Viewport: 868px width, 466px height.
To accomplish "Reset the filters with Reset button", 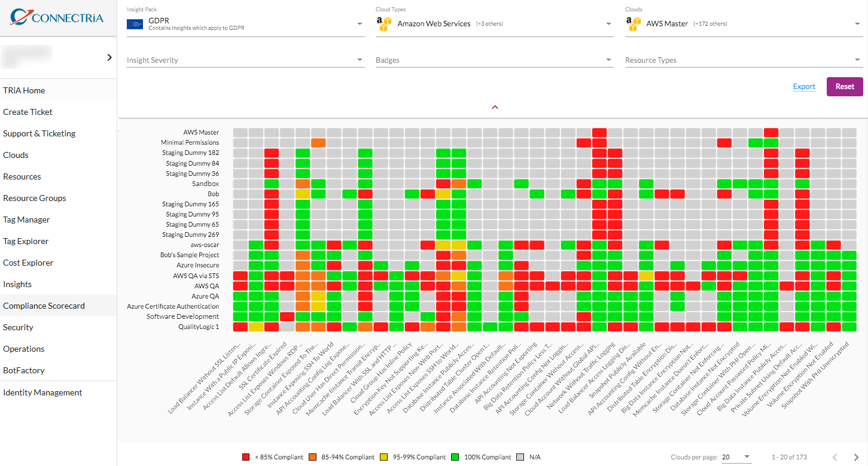I will (845, 87).
